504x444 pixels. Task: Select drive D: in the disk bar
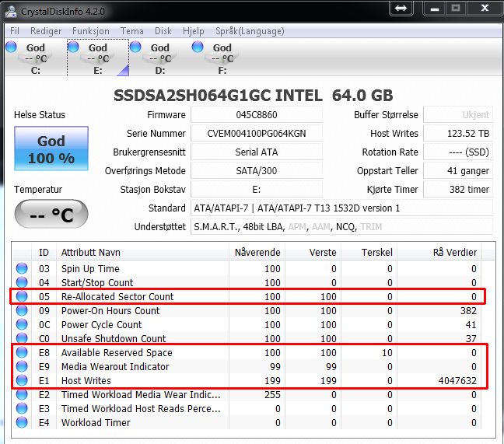coord(159,58)
